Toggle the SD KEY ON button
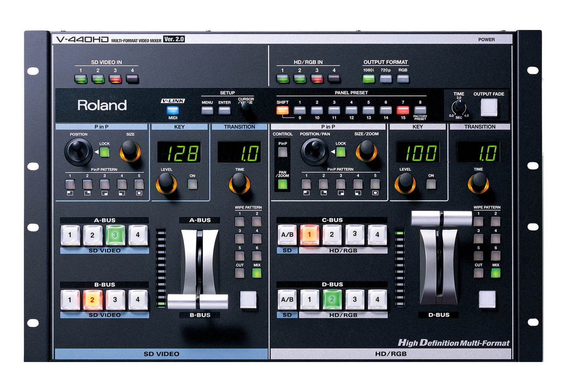 tap(192, 184)
